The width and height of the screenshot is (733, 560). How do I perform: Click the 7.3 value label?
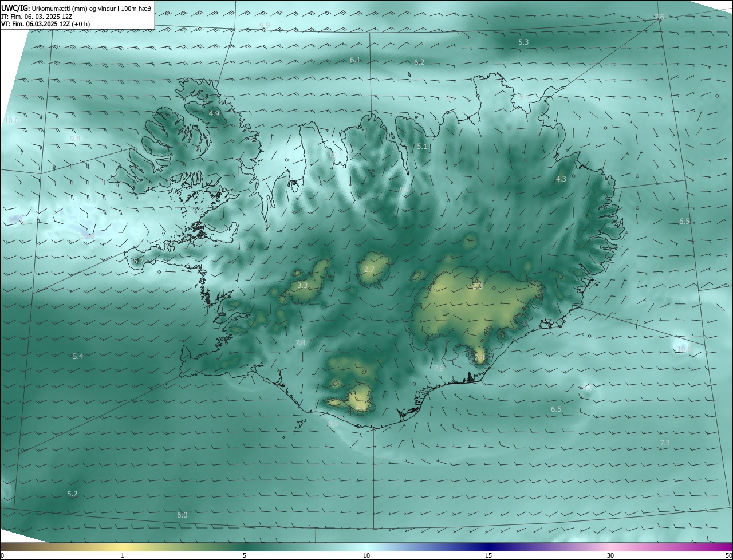pos(665,443)
